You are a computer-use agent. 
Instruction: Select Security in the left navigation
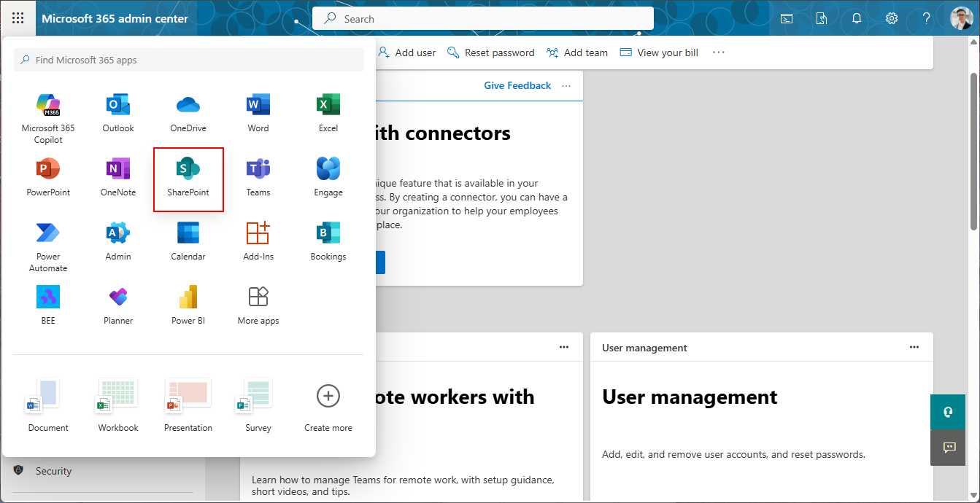tap(53, 471)
